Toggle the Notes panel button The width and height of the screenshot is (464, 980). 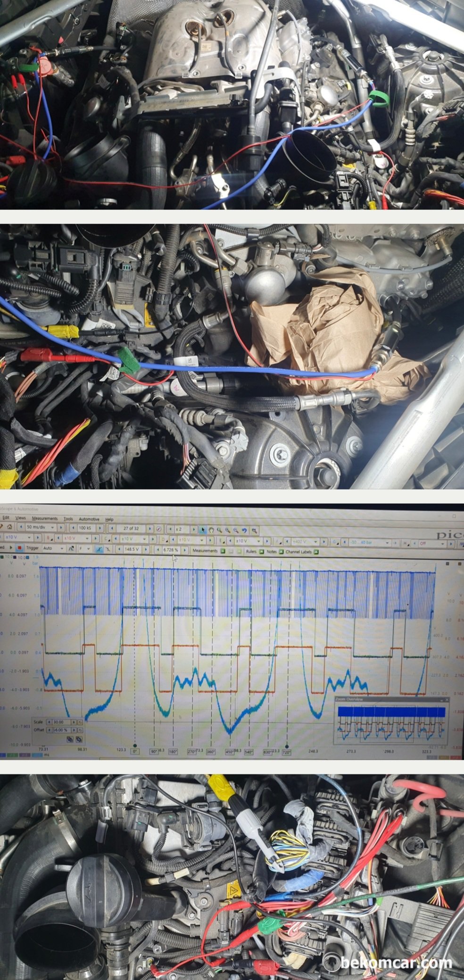281,551
